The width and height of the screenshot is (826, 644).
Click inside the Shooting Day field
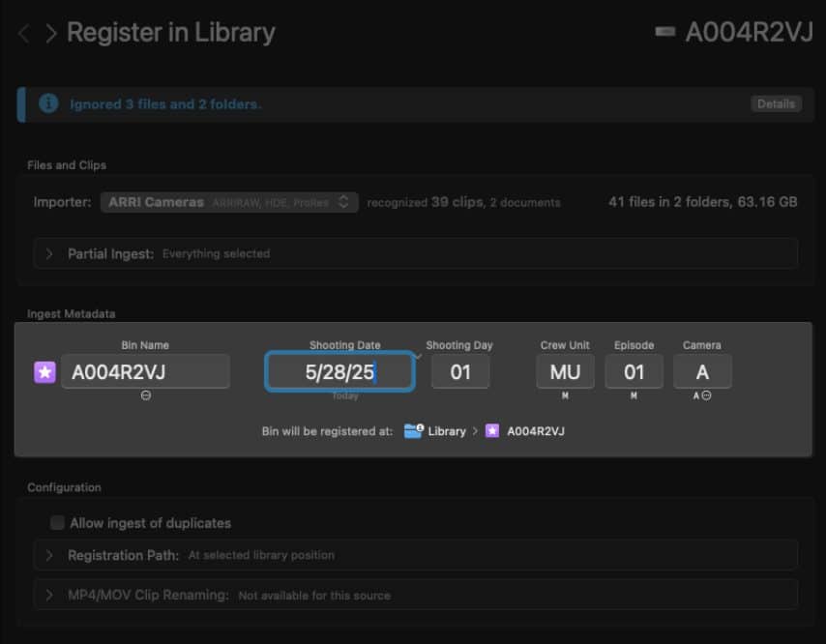[x=460, y=371]
